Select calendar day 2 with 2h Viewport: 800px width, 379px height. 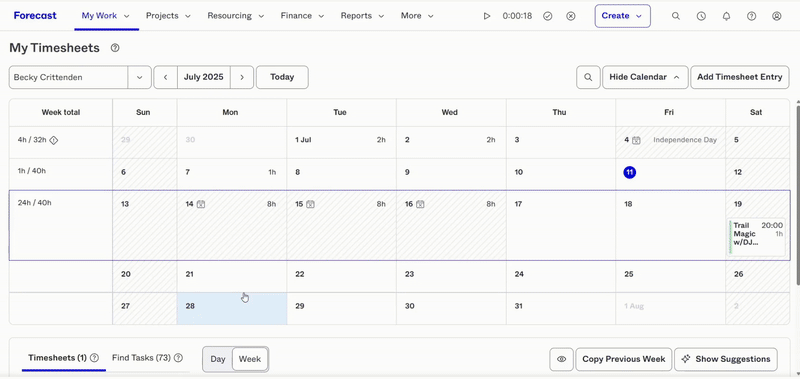click(x=451, y=142)
